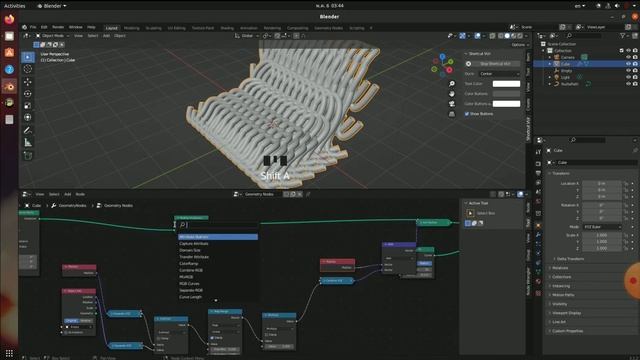The height and width of the screenshot is (360, 640).
Task: Hide the Camera object in outliner
Action: pos(629,58)
